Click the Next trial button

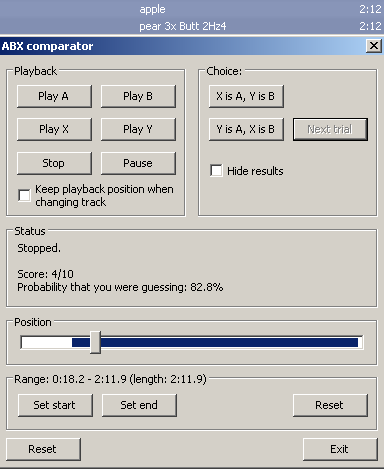pos(330,129)
